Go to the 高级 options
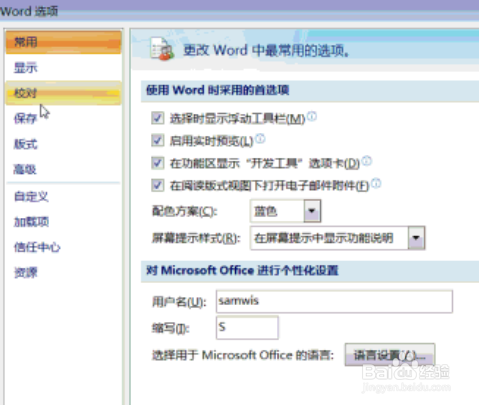Screen dimensions: 479x405 click(63, 169)
